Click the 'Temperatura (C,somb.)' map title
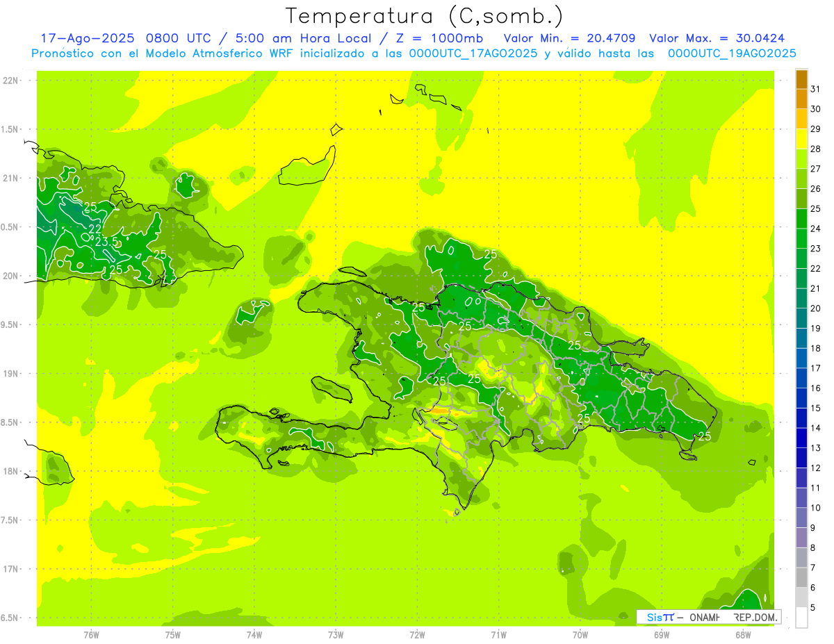Screen dimensions: 834x644 pyautogui.click(x=425, y=16)
